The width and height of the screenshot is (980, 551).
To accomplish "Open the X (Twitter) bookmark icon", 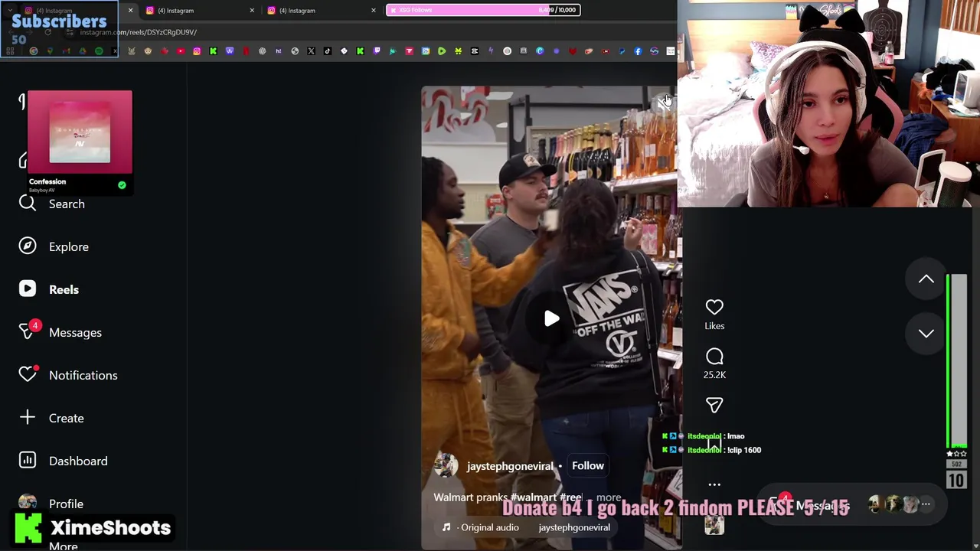I will [311, 51].
